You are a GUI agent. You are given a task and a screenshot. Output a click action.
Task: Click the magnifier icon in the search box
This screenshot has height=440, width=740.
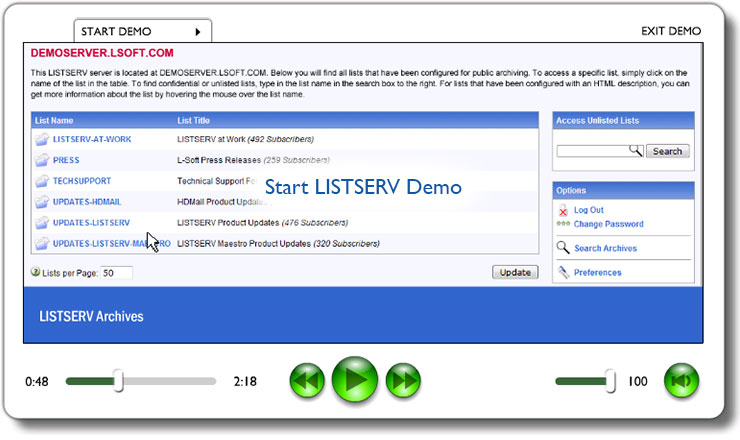[636, 151]
